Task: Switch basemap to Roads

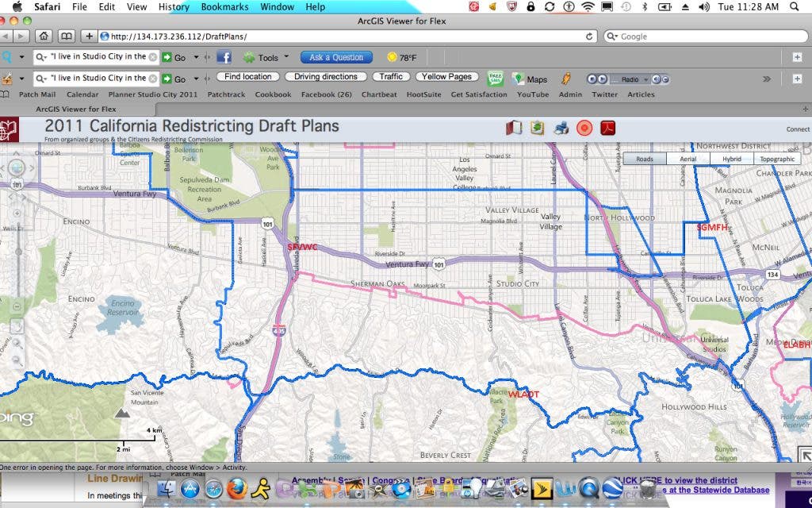Action: 644,159
